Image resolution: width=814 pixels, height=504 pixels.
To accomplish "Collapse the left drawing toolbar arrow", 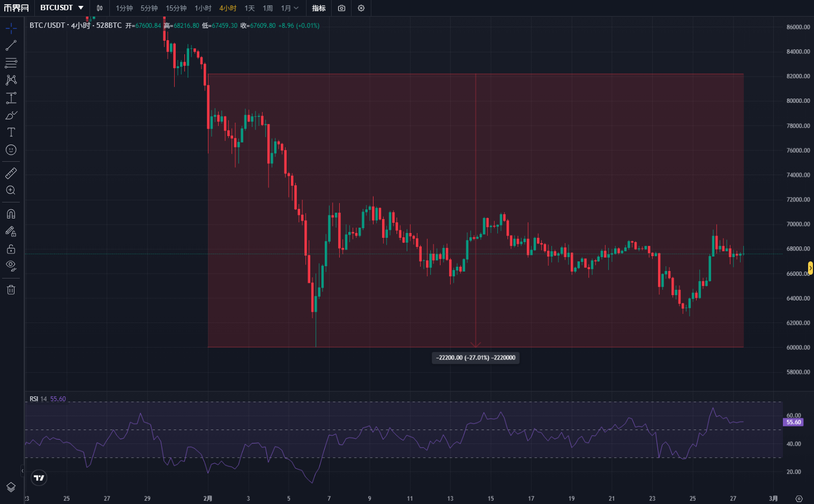I will (23, 471).
